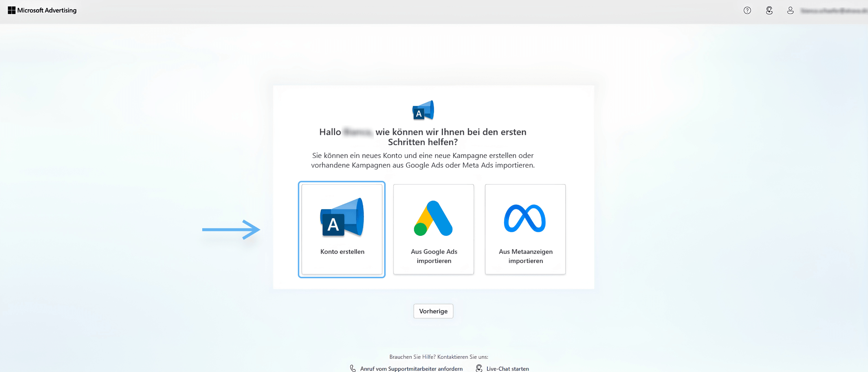Request call via Anruf vom Supportmitarbeiter anfordern

pos(411,368)
